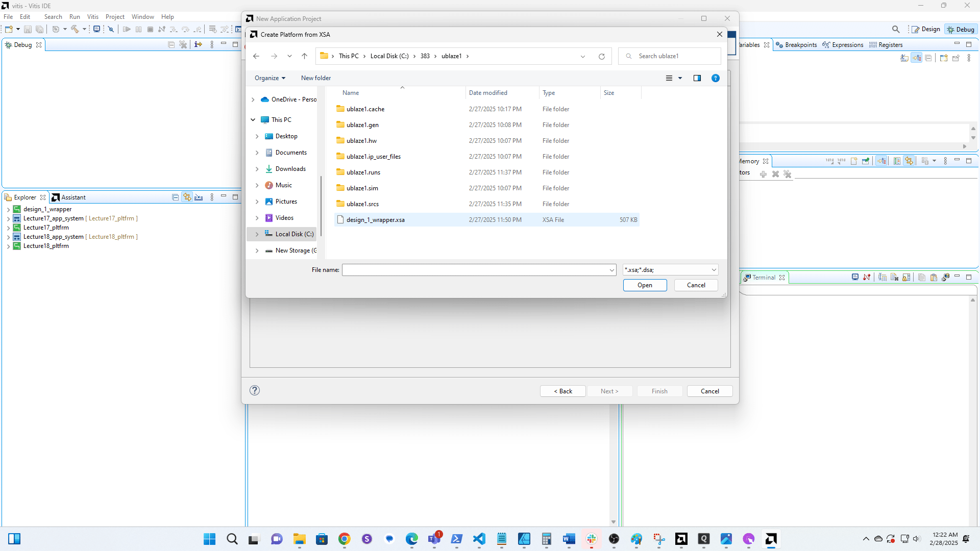
Task: Click the Open button
Action: point(645,285)
